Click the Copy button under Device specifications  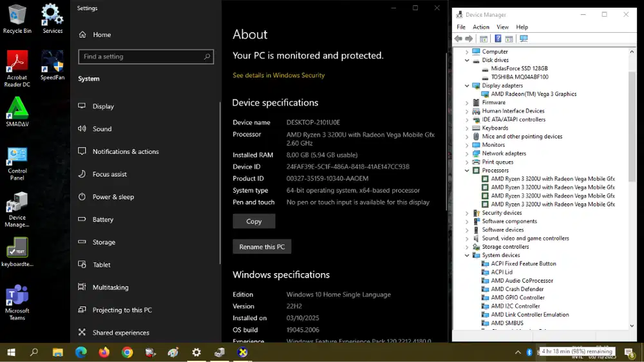point(254,221)
